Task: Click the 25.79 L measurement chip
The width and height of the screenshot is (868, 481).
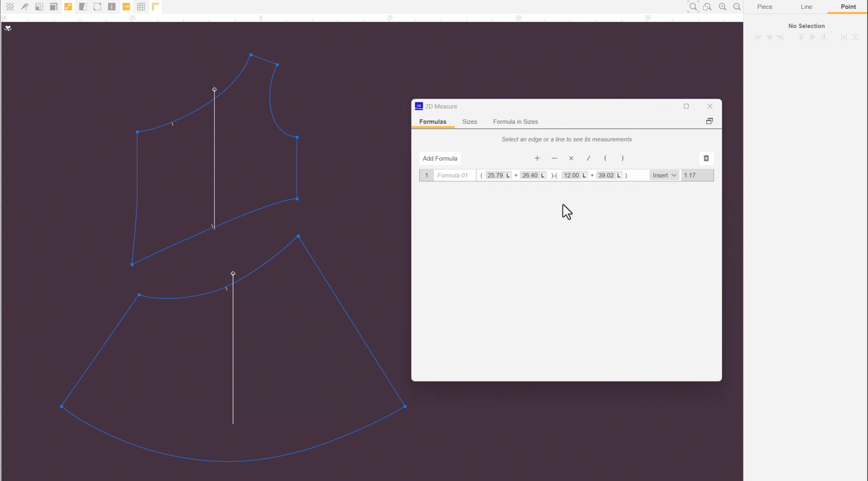Action: [x=498, y=175]
